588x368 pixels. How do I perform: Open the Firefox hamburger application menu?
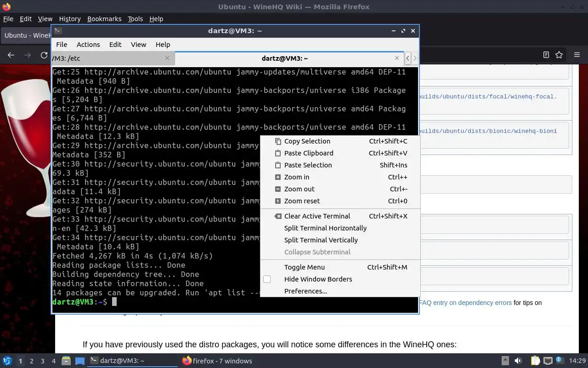577,55
